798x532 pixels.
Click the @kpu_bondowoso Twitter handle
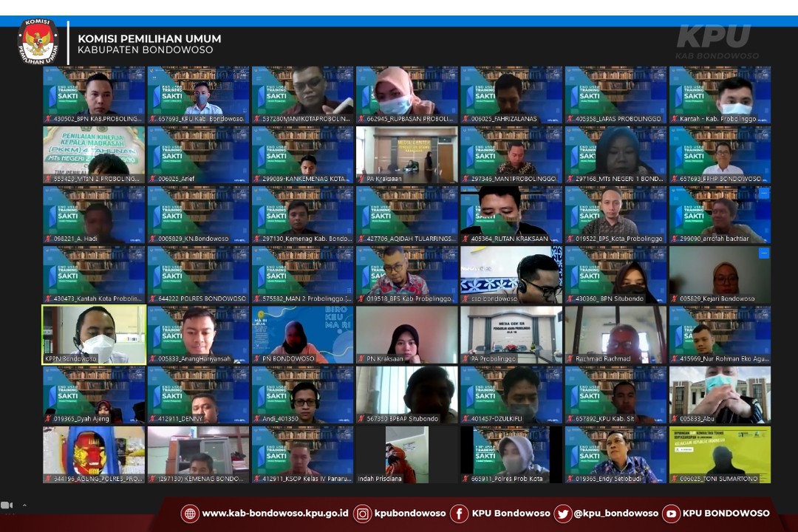click(615, 514)
